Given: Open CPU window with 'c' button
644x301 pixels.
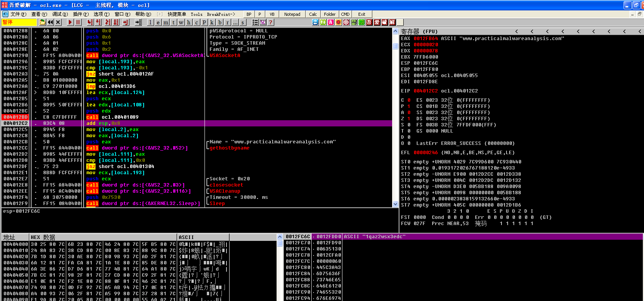Looking at the screenshot, I should (196, 22).
